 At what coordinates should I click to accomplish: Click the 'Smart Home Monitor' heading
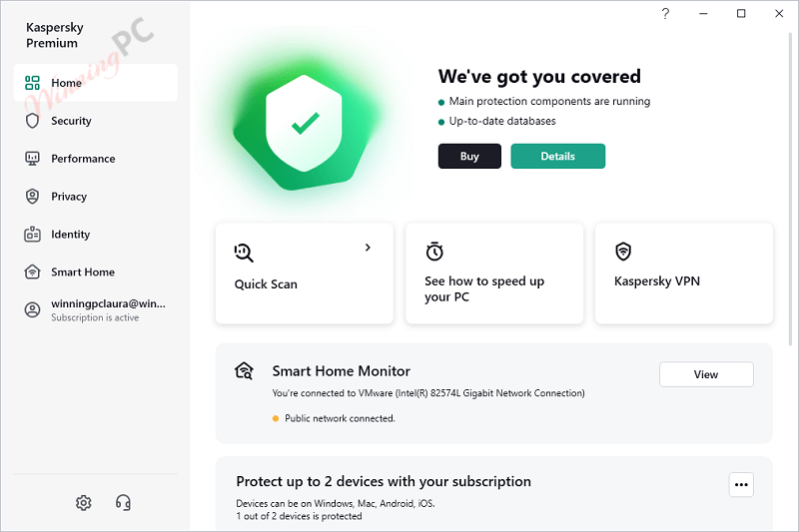pyautogui.click(x=341, y=371)
